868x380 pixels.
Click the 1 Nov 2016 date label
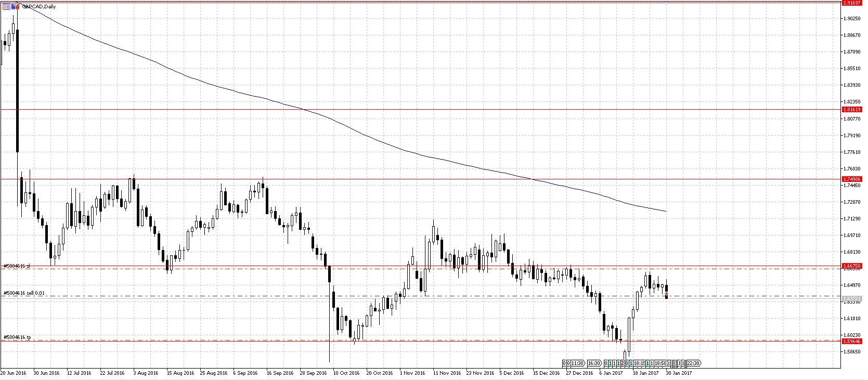pyautogui.click(x=412, y=373)
